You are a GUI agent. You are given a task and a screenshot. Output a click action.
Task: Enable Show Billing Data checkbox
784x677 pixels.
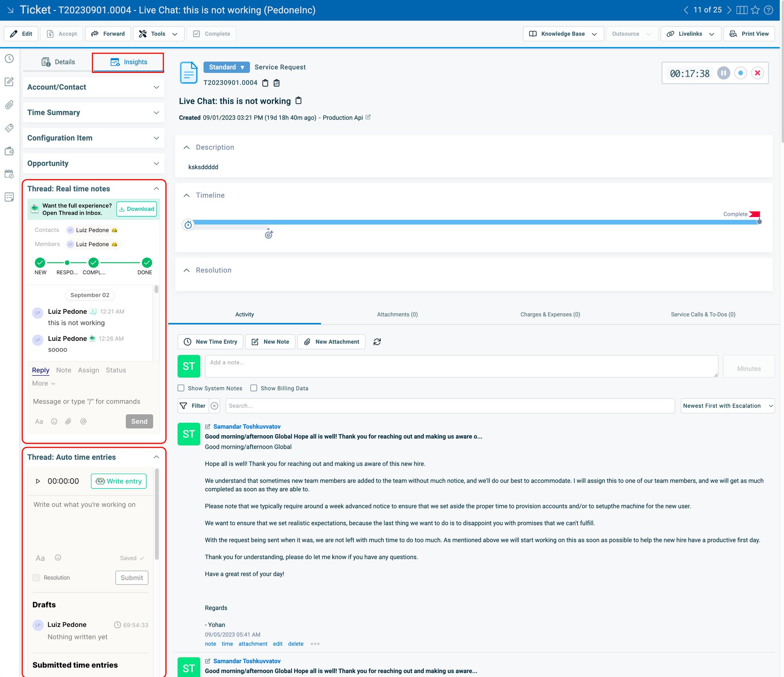(x=254, y=388)
